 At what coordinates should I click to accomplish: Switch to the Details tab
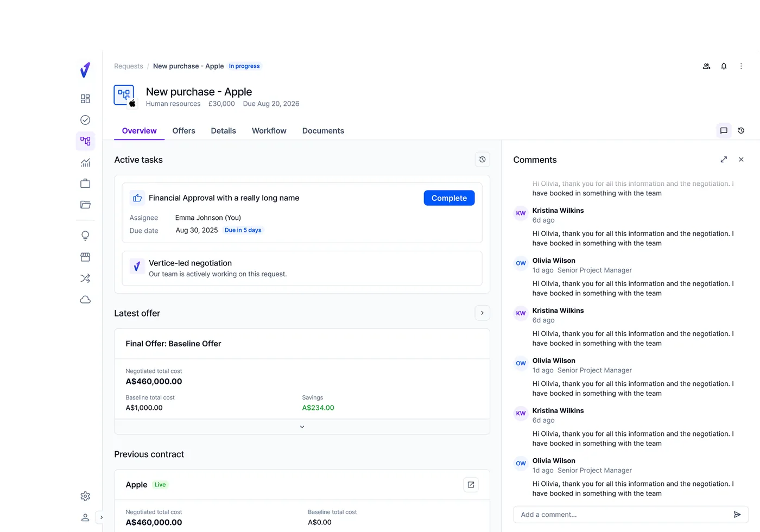tap(224, 131)
